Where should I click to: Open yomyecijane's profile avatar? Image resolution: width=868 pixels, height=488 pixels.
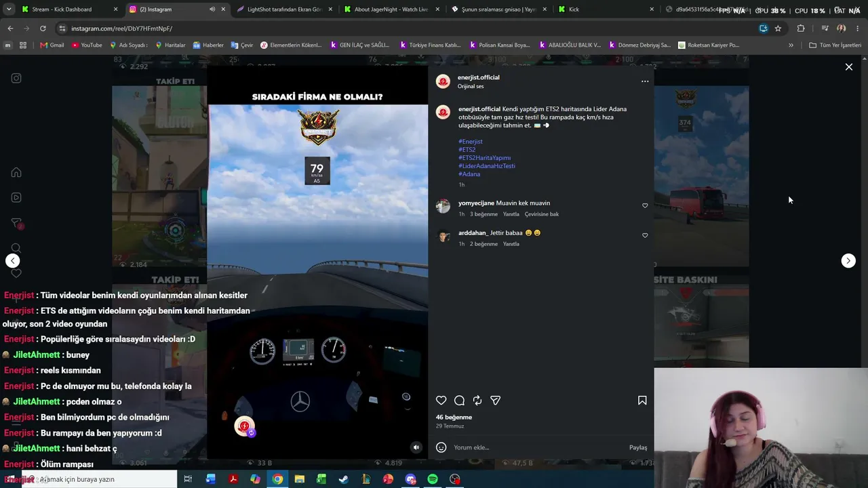tap(443, 206)
